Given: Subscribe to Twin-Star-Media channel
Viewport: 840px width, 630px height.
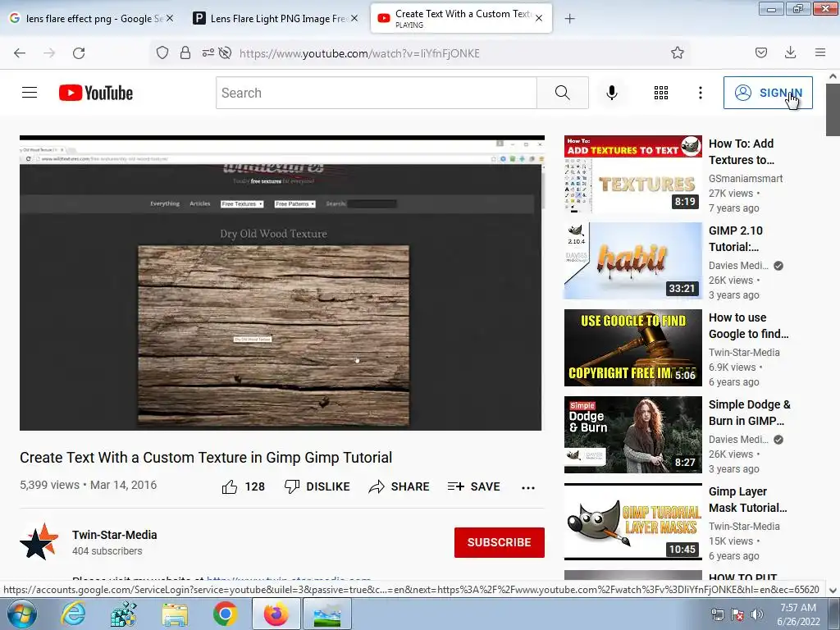Looking at the screenshot, I should (500, 542).
